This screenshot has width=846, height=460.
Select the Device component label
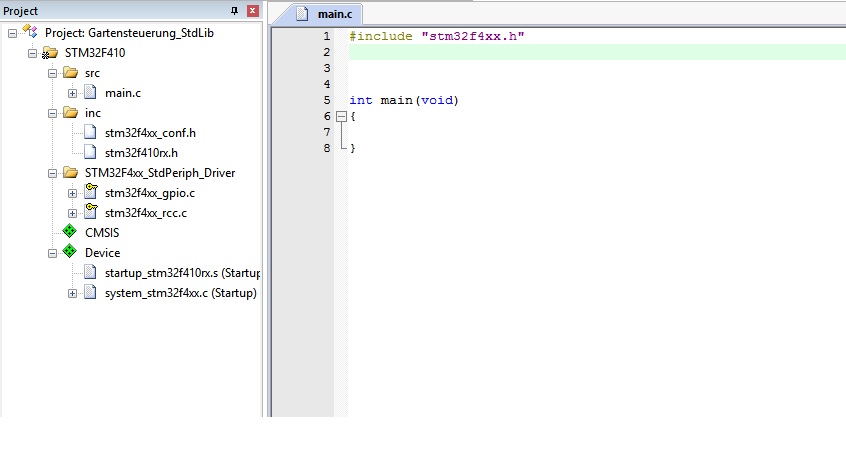103,253
